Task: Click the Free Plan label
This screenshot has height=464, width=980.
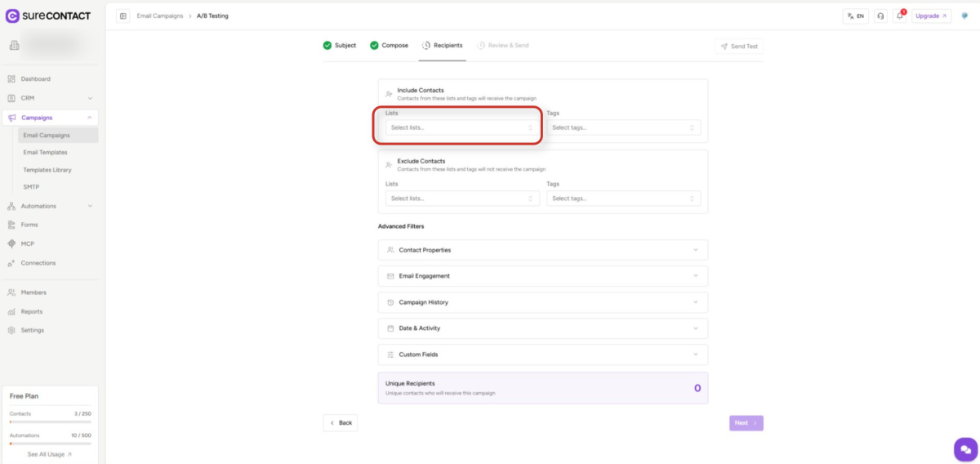Action: pyautogui.click(x=24, y=396)
